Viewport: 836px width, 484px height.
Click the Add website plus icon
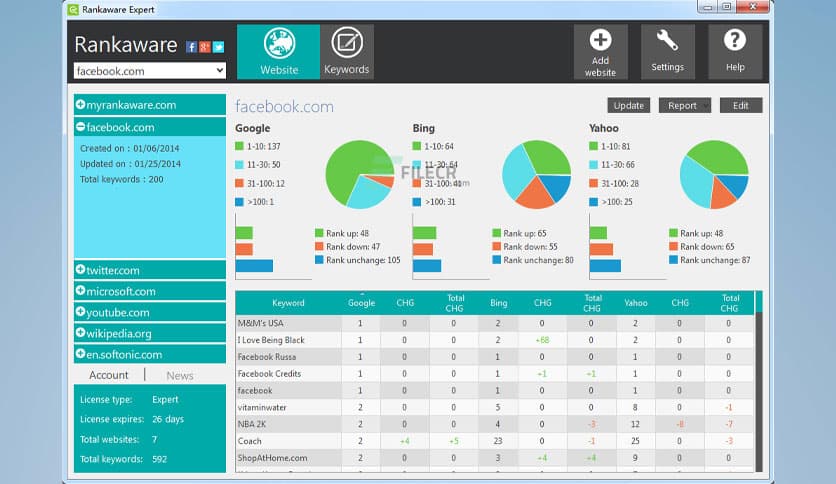click(x=600, y=40)
